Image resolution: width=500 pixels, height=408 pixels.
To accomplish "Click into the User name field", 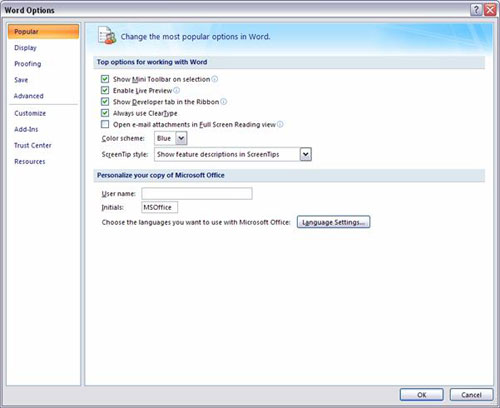I will pyautogui.click(x=197, y=194).
